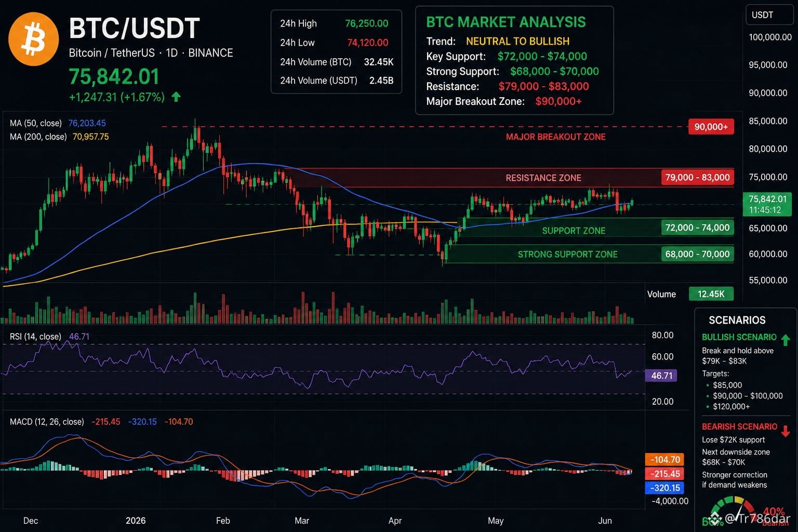Click the green '68,000 - 70,000' tag
The width and height of the screenshot is (798, 532).
697,254
